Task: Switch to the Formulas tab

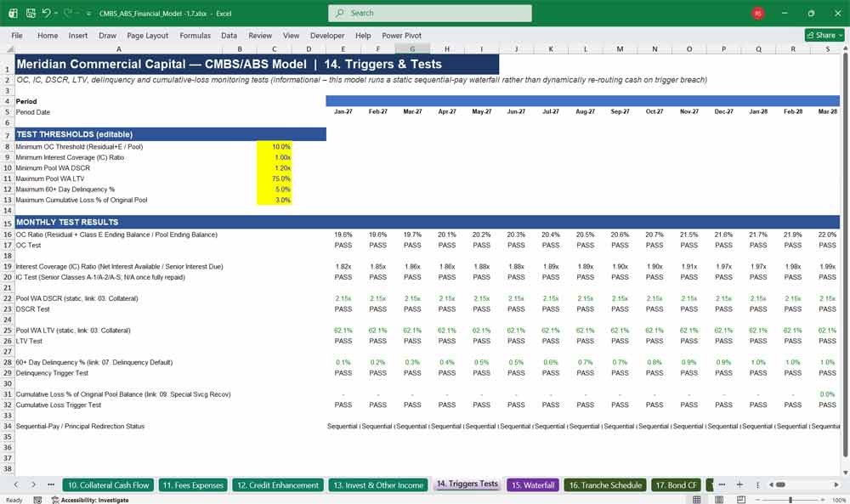Action: pyautogui.click(x=195, y=35)
